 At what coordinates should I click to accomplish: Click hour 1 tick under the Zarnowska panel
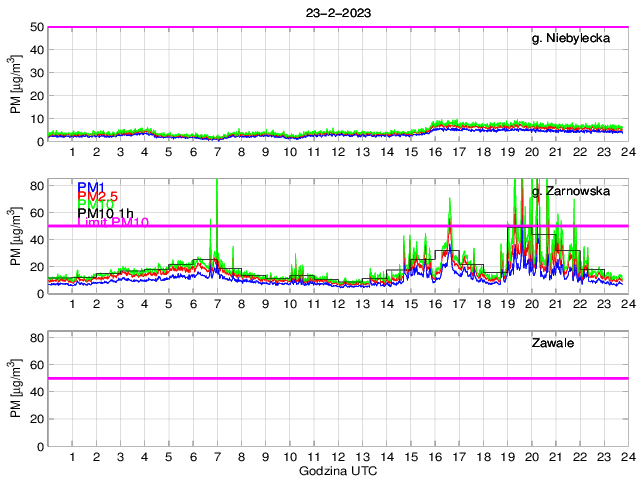click(x=73, y=304)
